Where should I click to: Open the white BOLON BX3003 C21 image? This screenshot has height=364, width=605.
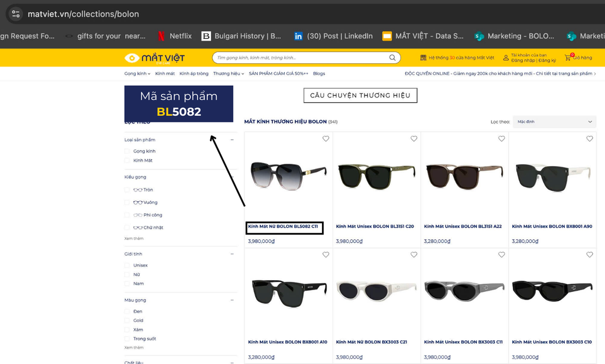coord(376,291)
